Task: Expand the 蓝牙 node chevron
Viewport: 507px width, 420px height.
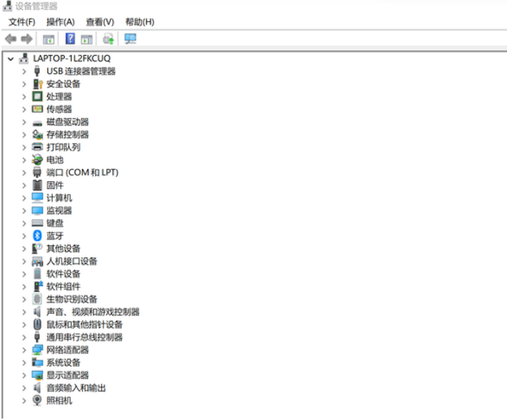Action: coord(24,236)
